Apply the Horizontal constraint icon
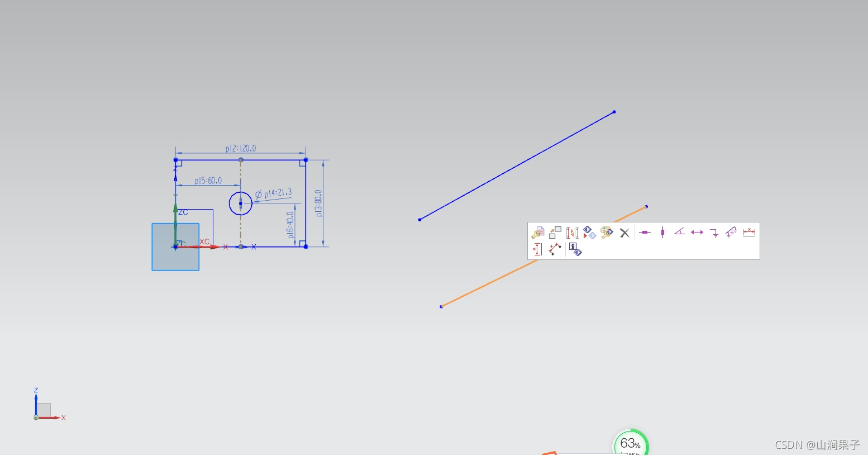 [x=645, y=232]
